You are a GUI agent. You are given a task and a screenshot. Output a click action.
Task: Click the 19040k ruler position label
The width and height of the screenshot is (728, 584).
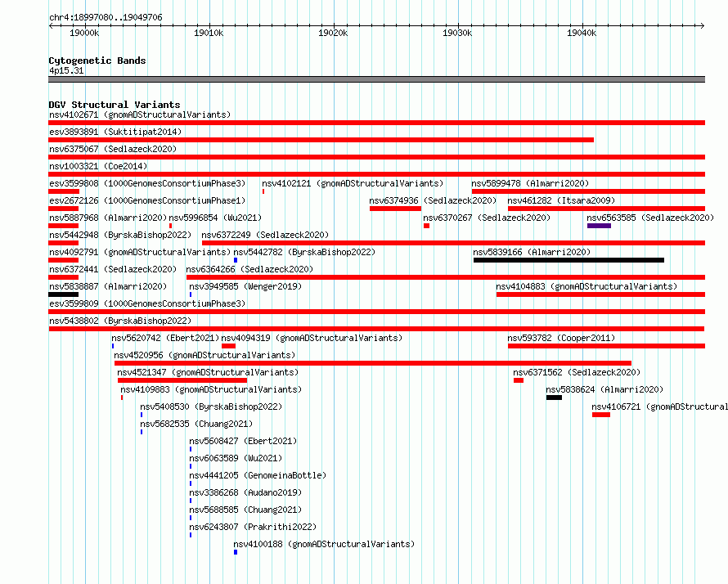point(582,33)
